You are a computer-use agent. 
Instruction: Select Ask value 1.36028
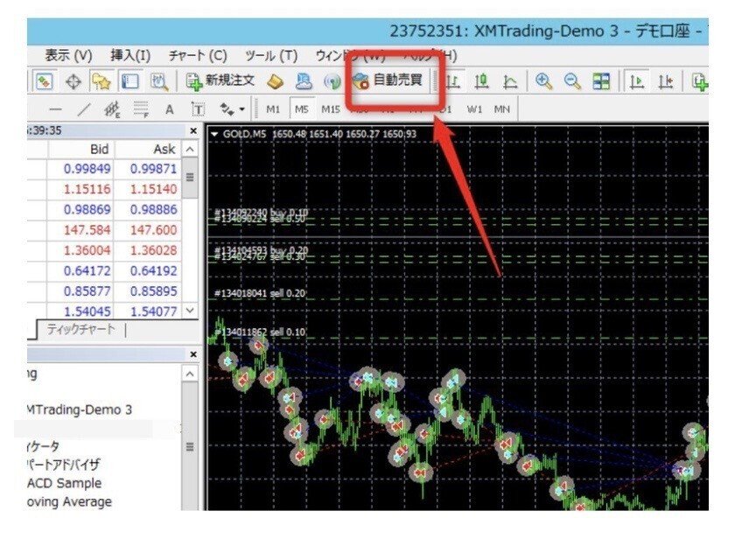pos(153,250)
